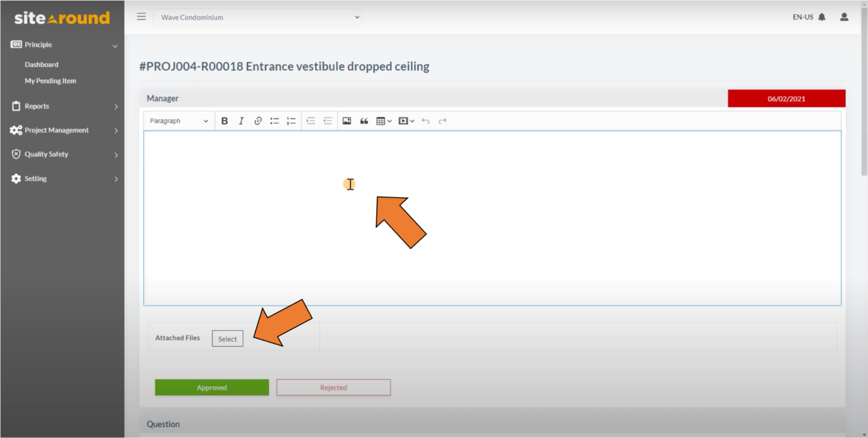Add a block quote to the editor
Viewport: 868px width, 438px height.
pyautogui.click(x=364, y=120)
